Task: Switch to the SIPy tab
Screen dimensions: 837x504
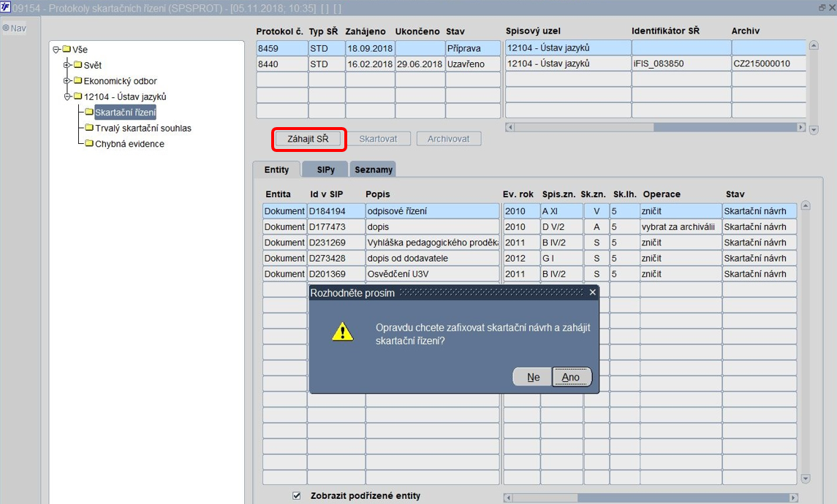Action: (325, 169)
